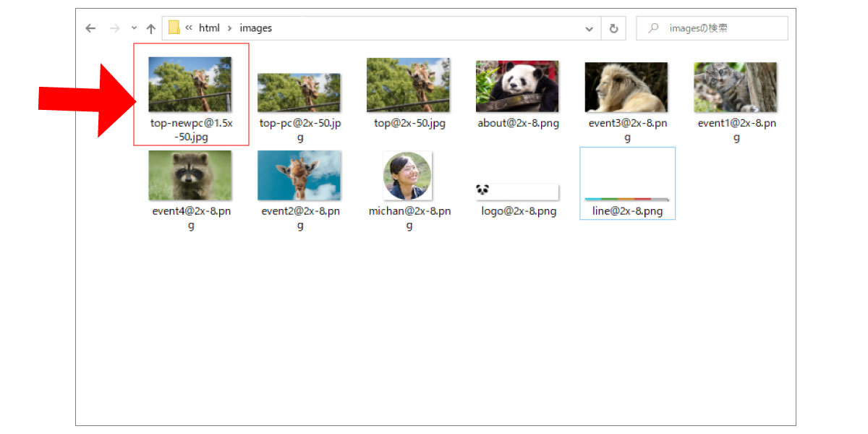The height and width of the screenshot is (434, 868).
Task: Open the address bar history dropdown
Action: pyautogui.click(x=589, y=28)
